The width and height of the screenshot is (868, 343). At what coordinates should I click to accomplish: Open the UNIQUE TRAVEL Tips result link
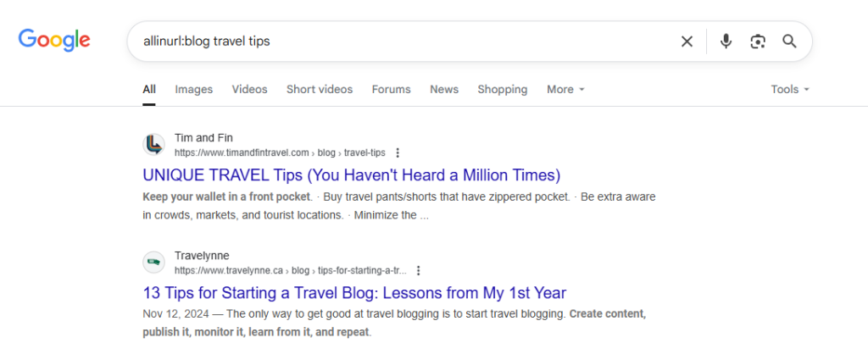(352, 175)
